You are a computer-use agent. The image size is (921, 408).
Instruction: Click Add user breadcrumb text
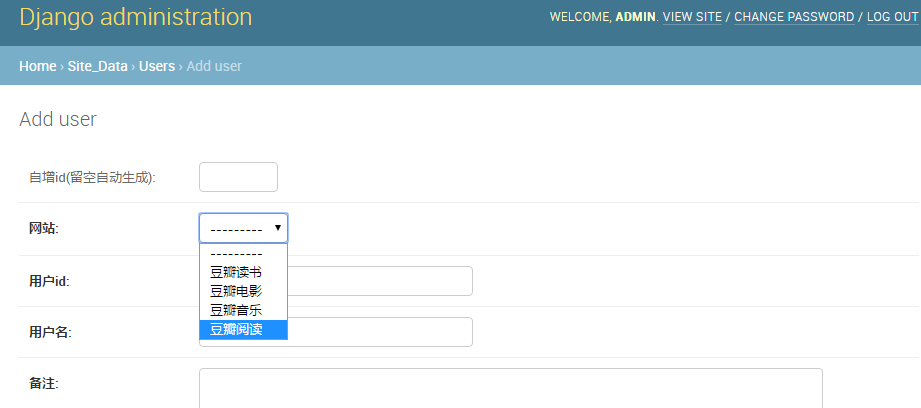click(x=214, y=66)
